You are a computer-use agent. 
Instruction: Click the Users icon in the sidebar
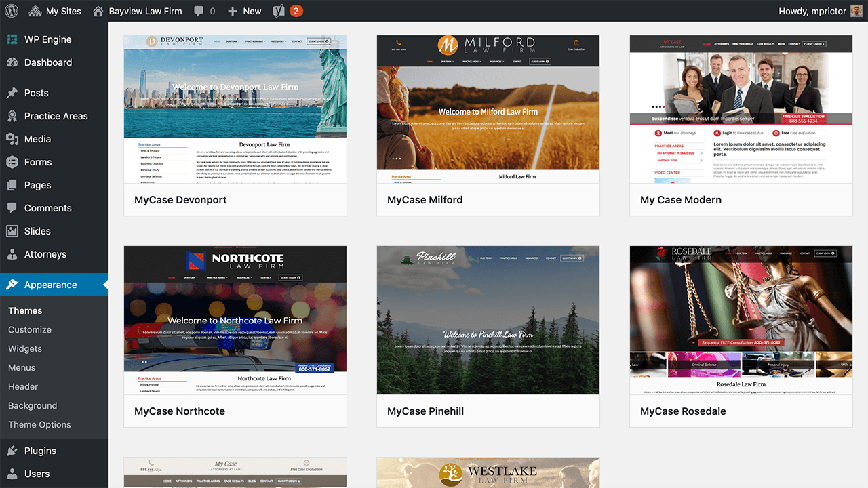pyautogui.click(x=14, y=473)
